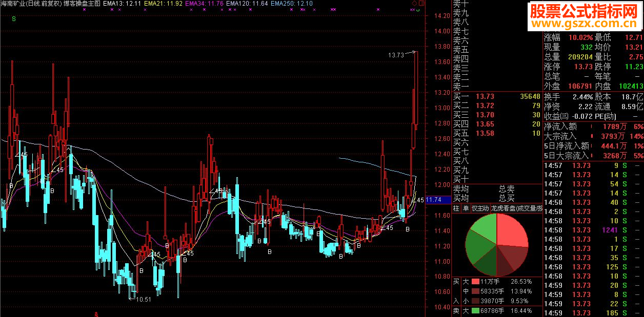Select the EMA120: 11.64 indicator label
This screenshot has height=317, width=644.
[x=247, y=4]
